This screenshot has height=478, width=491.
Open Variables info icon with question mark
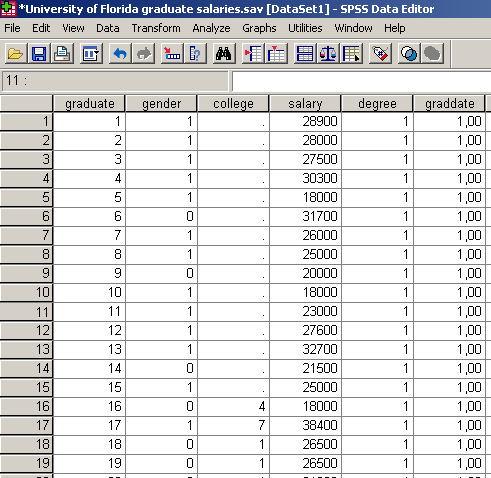pos(195,53)
